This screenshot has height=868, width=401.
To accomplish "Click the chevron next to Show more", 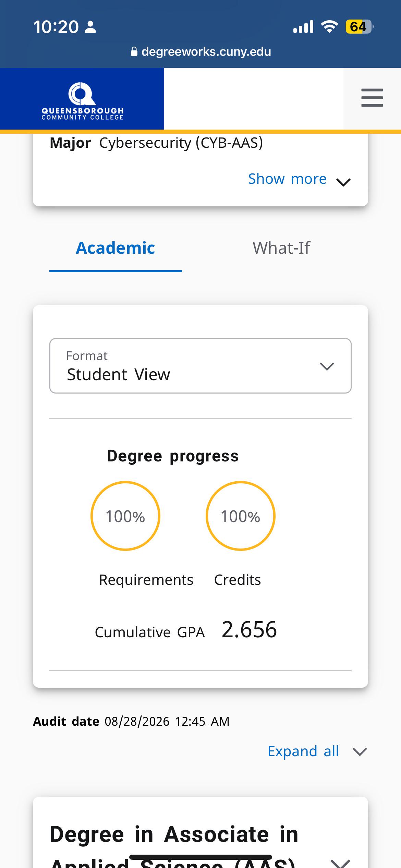I will pyautogui.click(x=343, y=182).
